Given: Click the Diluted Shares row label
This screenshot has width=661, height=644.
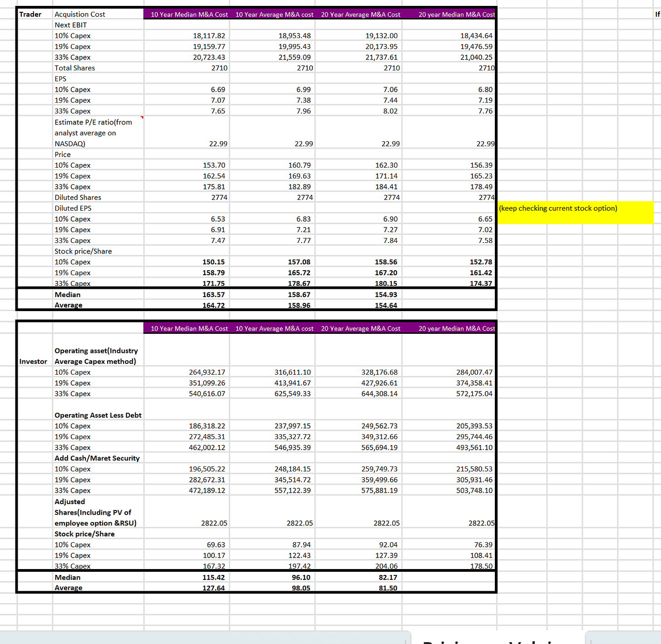Looking at the screenshot, I should (78, 198).
